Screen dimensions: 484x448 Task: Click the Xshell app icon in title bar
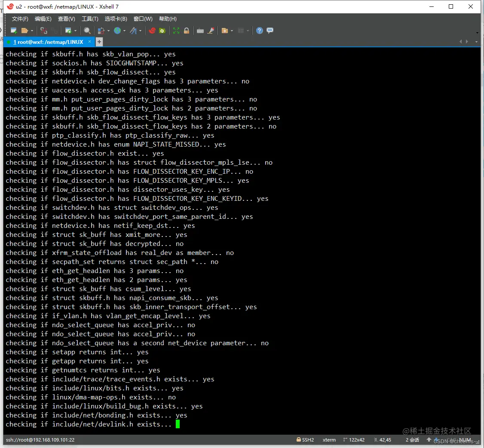click(10, 6)
